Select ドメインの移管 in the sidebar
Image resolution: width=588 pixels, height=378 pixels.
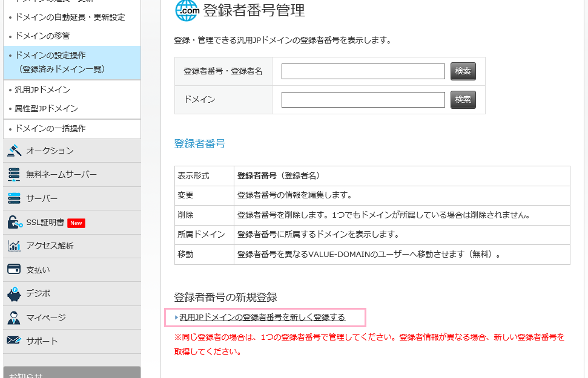(42, 36)
